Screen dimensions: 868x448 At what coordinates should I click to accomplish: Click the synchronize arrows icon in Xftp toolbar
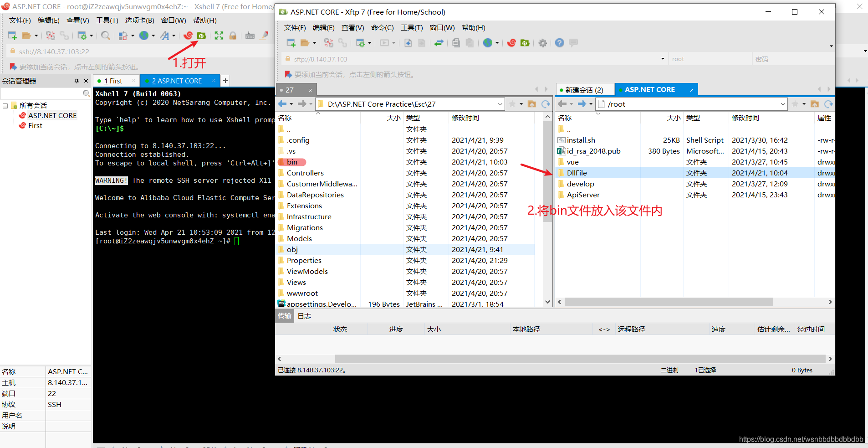click(439, 43)
